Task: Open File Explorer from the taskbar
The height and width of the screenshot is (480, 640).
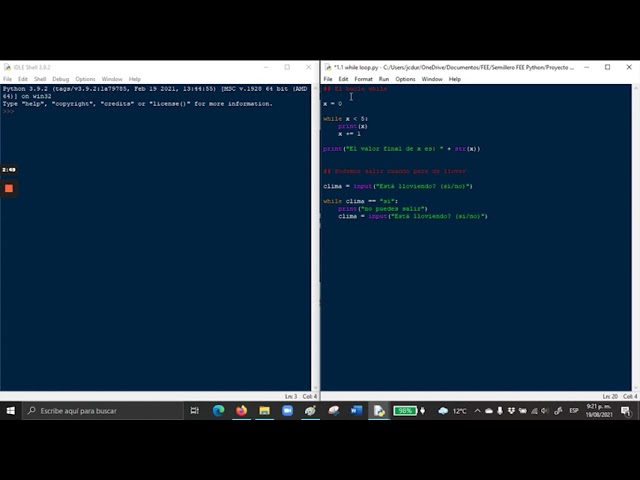Action: 264,411
